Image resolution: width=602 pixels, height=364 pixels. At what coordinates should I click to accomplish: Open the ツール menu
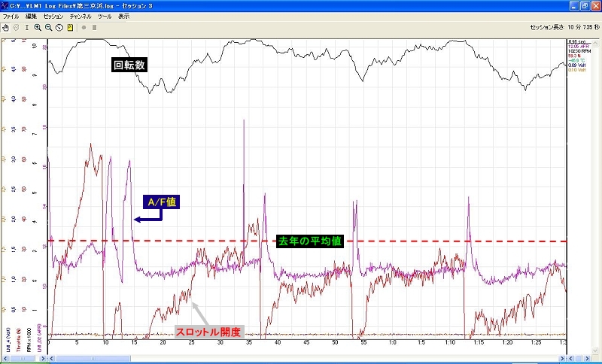click(x=105, y=17)
